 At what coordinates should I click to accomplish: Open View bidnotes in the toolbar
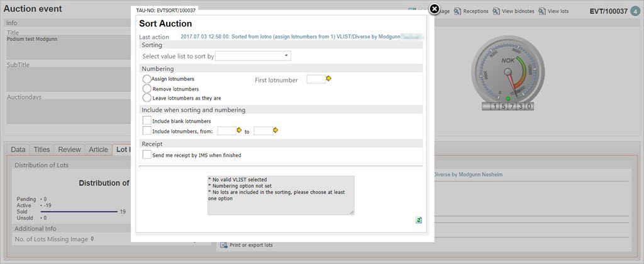pyautogui.click(x=514, y=11)
